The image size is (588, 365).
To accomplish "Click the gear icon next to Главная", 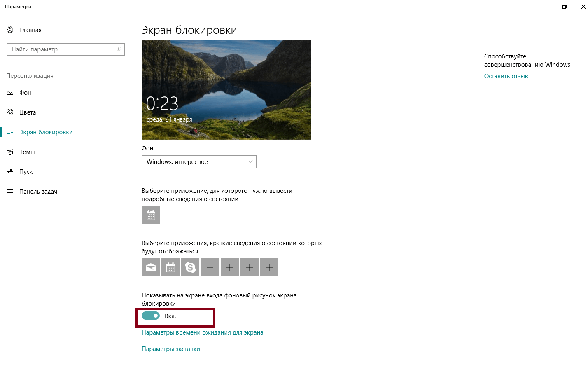I will pyautogui.click(x=10, y=30).
